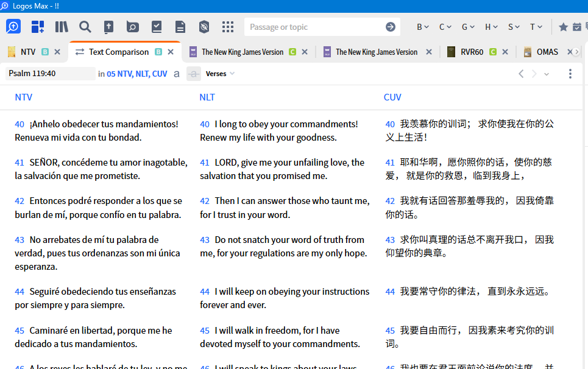Click verse number 44 in CUV column
588x369 pixels.
point(390,292)
